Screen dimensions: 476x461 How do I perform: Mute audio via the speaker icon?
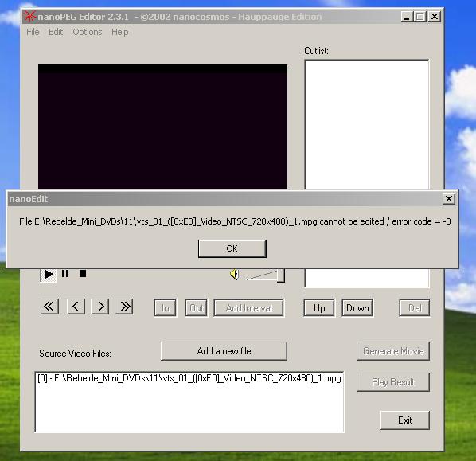tap(234, 275)
